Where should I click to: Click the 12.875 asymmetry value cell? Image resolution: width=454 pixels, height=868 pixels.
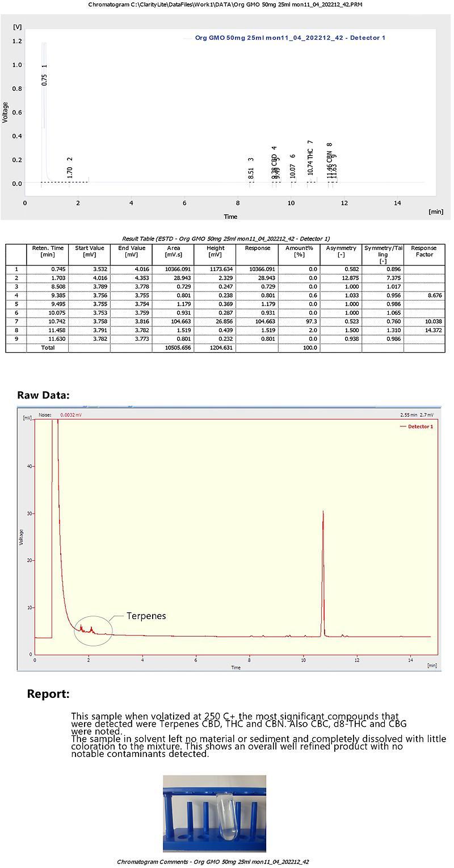point(341,278)
